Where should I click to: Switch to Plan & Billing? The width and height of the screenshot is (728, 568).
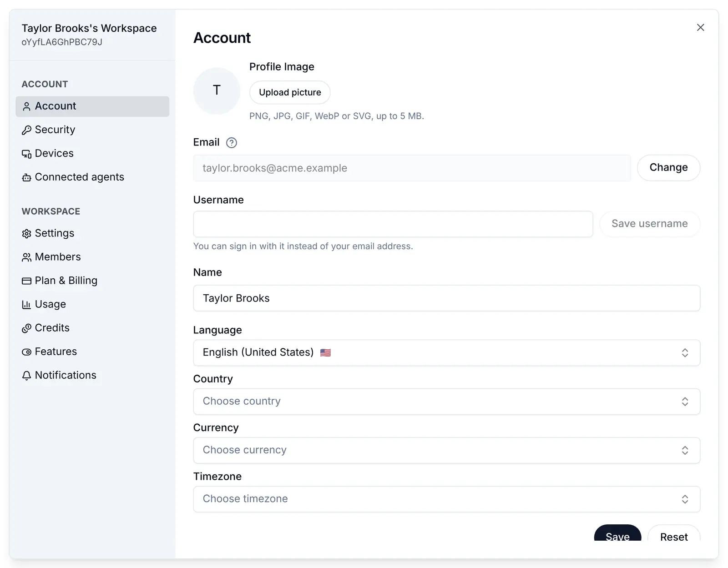[92, 281]
